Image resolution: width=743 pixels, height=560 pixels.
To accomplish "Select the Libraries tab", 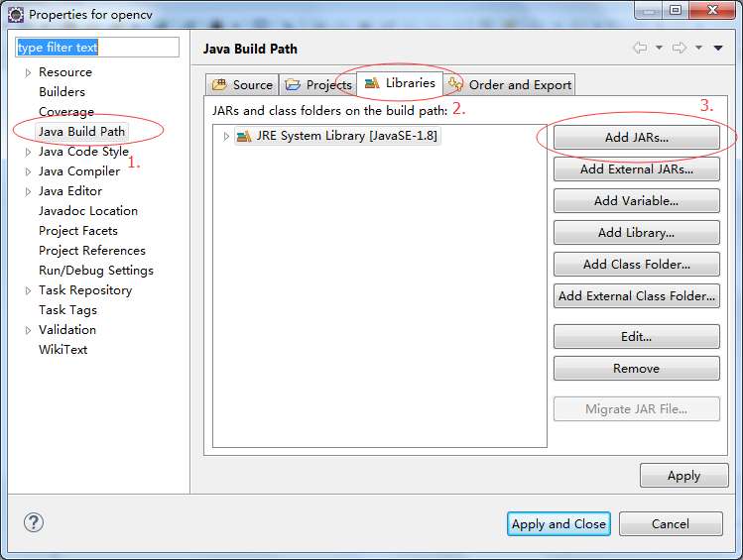I will [400, 83].
